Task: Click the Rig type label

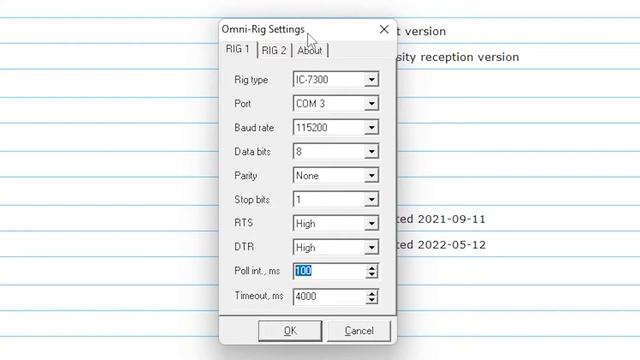Action: [x=251, y=80]
